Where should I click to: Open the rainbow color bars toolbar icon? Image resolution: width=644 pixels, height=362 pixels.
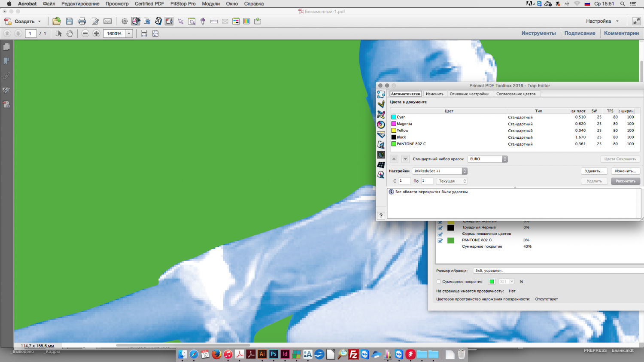click(246, 21)
